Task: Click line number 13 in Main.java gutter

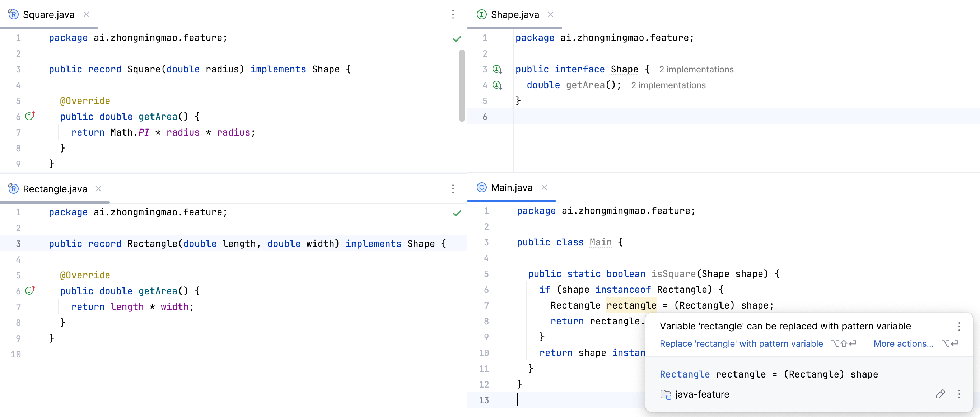Action: click(x=484, y=400)
